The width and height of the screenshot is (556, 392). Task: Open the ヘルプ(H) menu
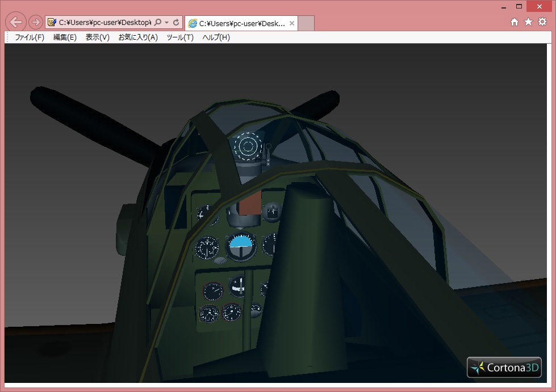[216, 37]
